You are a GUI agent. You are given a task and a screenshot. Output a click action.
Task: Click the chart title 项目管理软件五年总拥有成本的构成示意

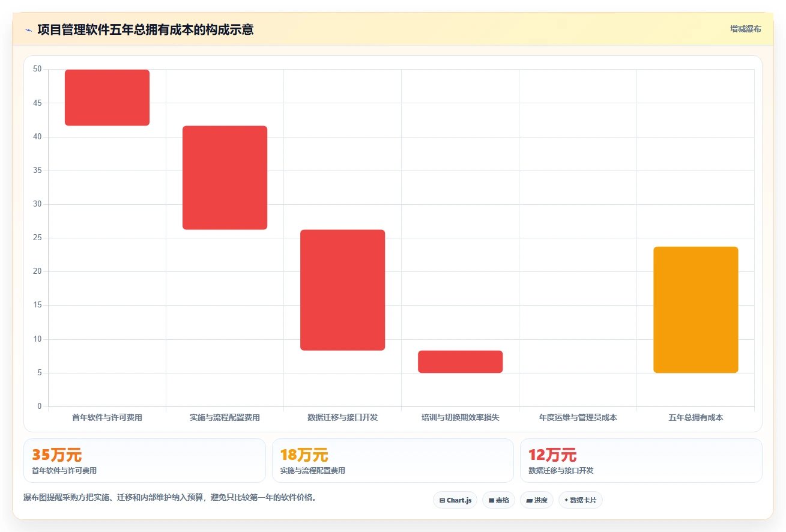(145, 29)
